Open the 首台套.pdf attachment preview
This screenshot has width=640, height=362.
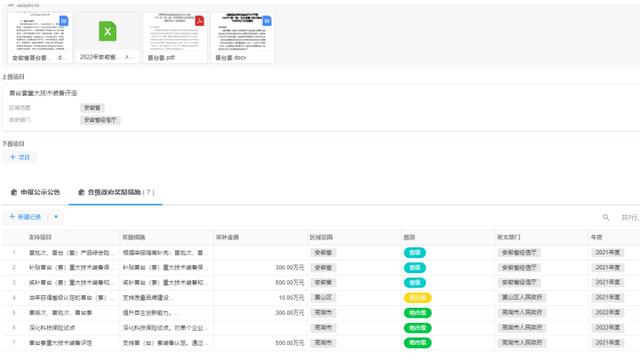[175, 38]
